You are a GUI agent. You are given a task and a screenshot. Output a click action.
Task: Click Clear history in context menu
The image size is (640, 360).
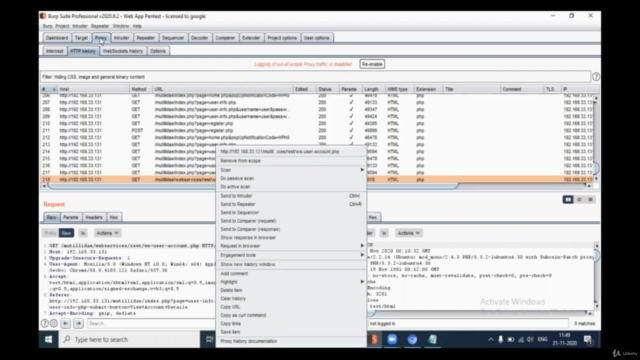(x=291, y=298)
